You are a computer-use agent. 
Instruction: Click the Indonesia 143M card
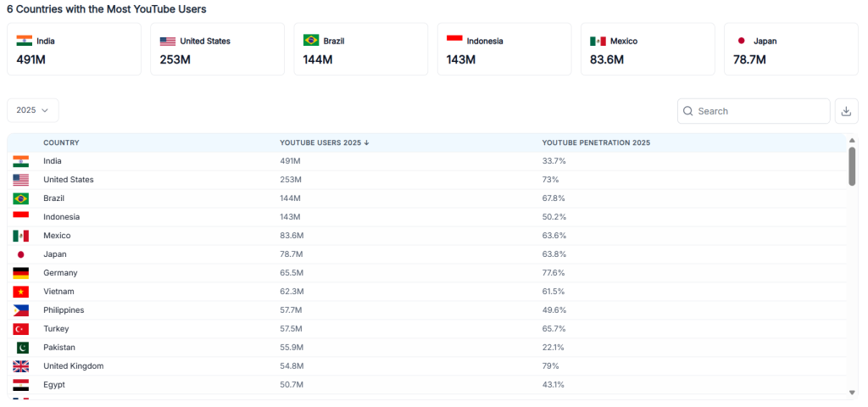tap(504, 48)
